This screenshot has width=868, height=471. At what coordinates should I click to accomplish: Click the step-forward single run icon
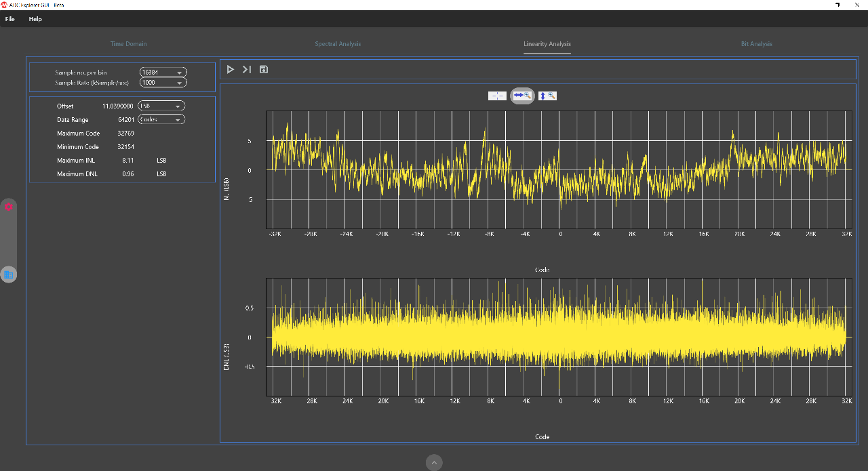pyautogui.click(x=247, y=69)
